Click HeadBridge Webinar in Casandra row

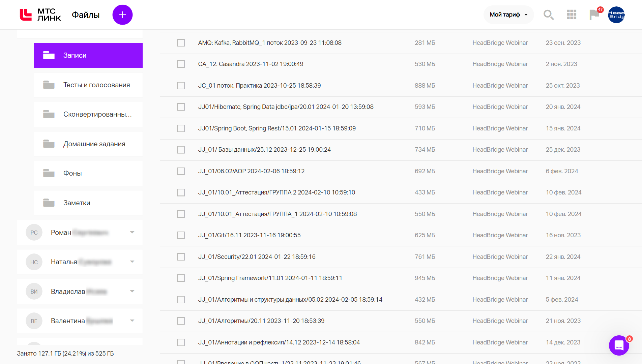pos(500,64)
